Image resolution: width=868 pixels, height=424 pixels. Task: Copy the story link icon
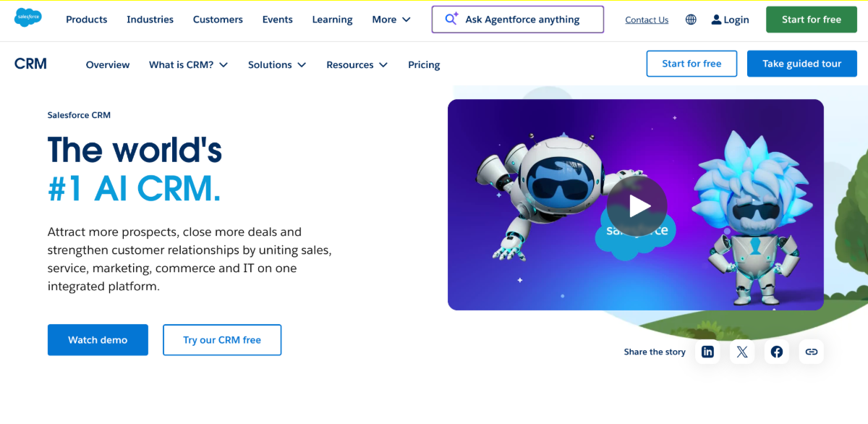coord(812,352)
